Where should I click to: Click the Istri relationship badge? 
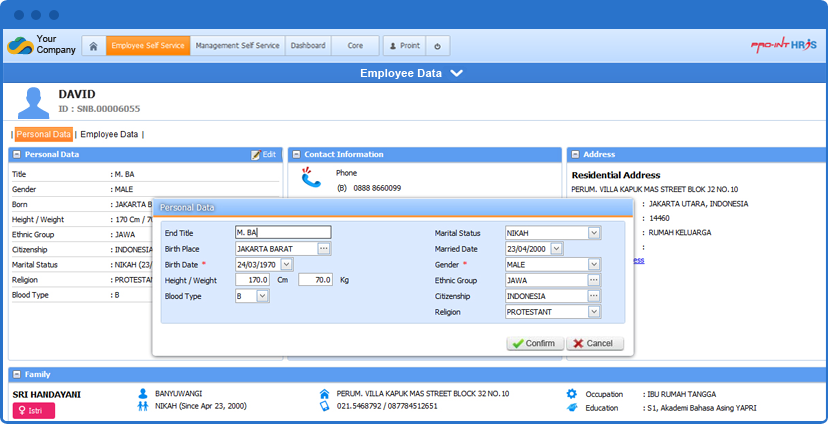pos(34,410)
